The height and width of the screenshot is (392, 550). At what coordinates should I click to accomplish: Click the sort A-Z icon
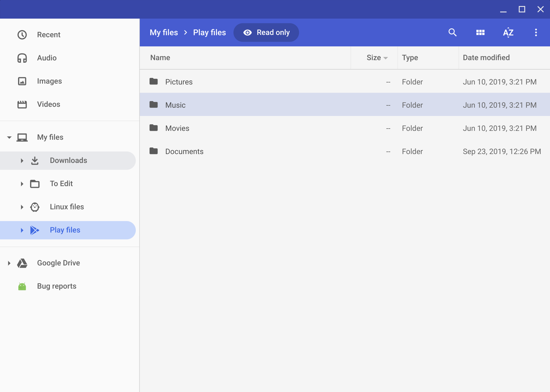(508, 32)
